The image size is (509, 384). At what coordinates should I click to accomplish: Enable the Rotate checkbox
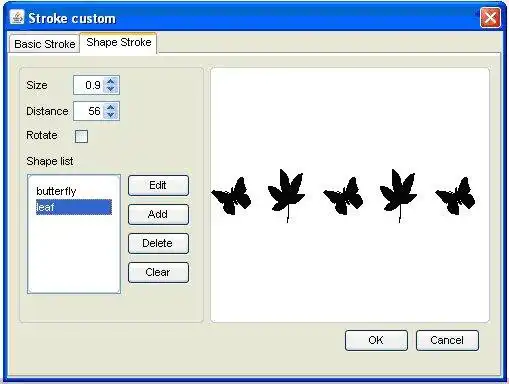coord(81,136)
